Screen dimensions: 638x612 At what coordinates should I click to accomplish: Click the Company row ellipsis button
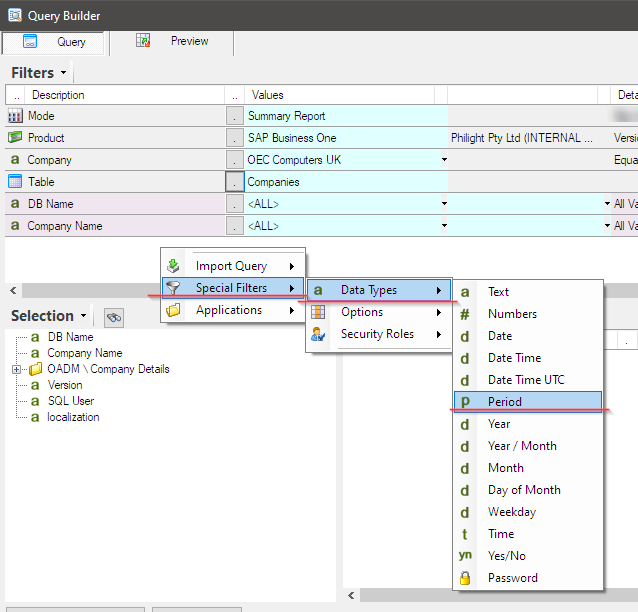235,160
